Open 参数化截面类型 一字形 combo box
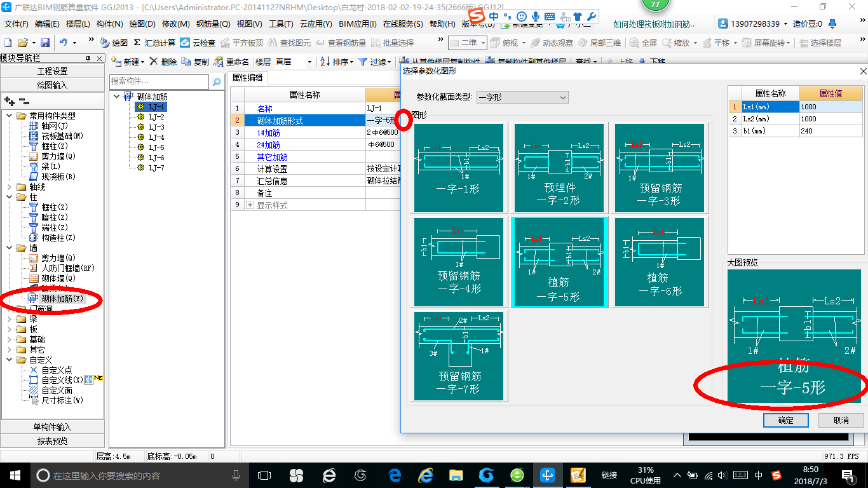 (522, 97)
